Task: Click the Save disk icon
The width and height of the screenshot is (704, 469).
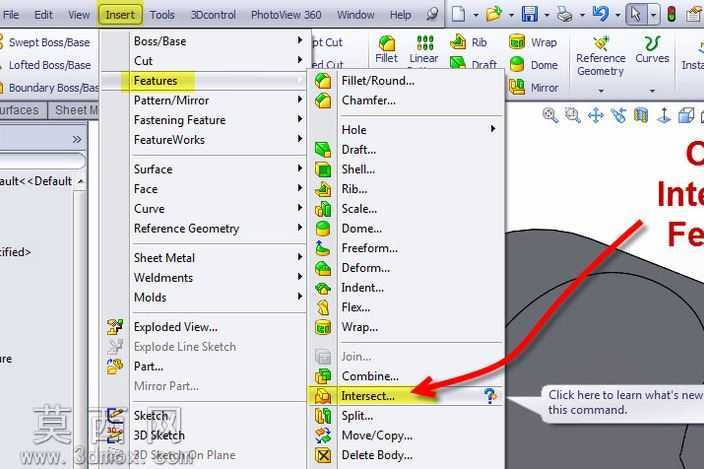Action: (530, 14)
